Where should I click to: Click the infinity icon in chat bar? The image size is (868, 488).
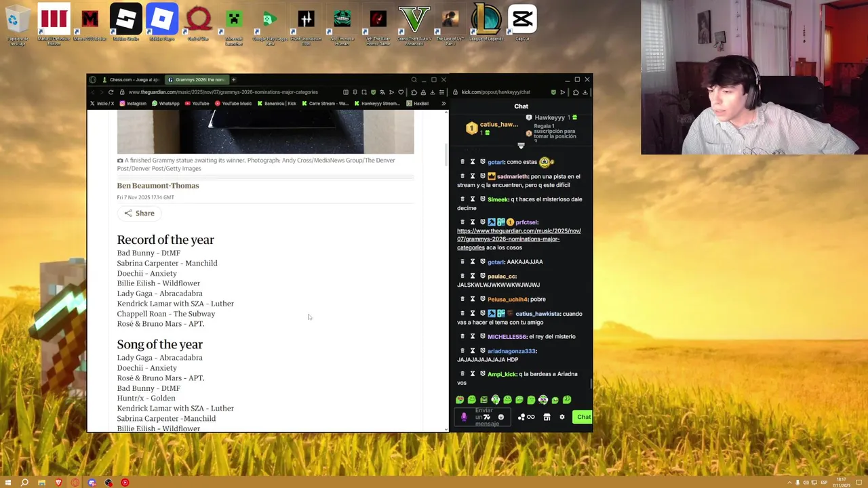pos(531,417)
